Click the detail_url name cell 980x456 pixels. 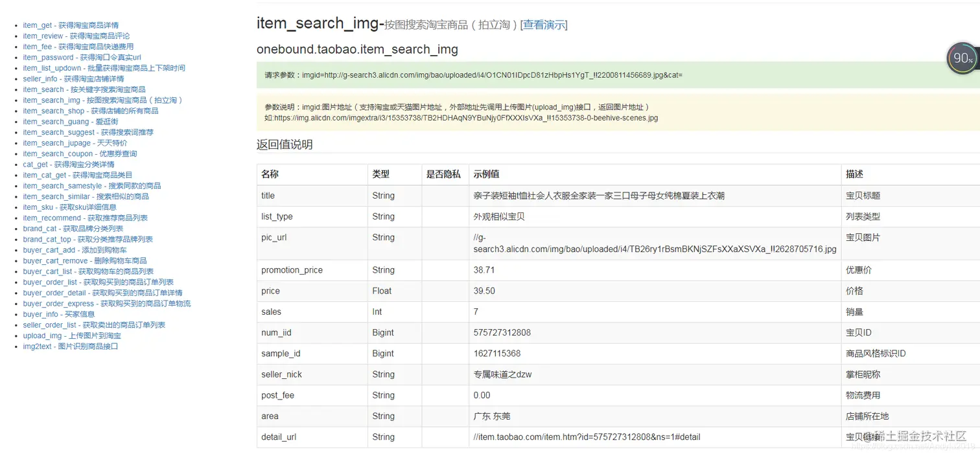pos(312,437)
